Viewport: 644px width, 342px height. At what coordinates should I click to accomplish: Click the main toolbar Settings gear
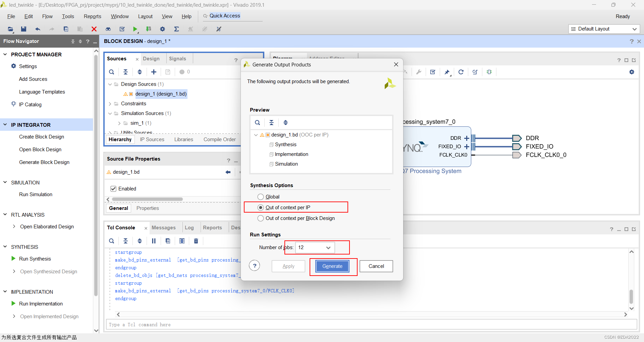pyautogui.click(x=162, y=29)
